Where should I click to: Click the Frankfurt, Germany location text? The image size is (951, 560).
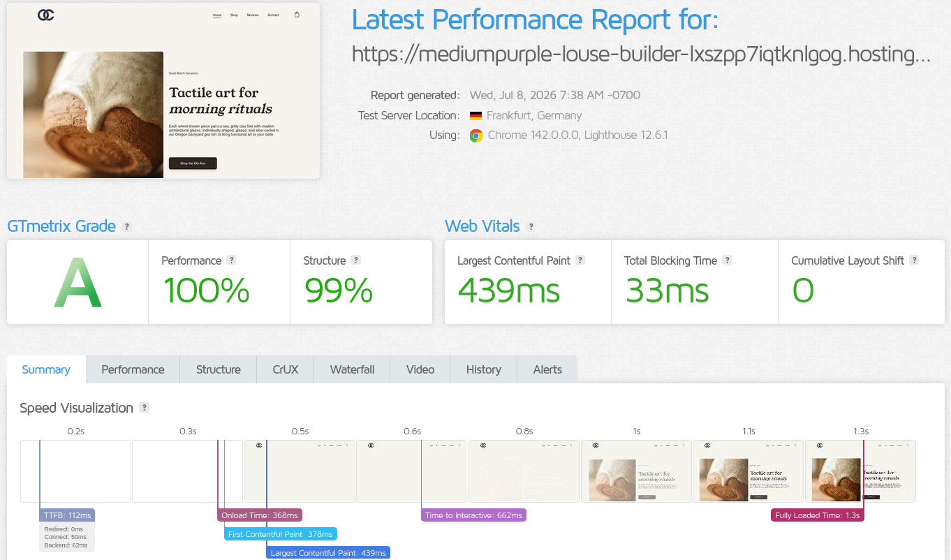(534, 116)
